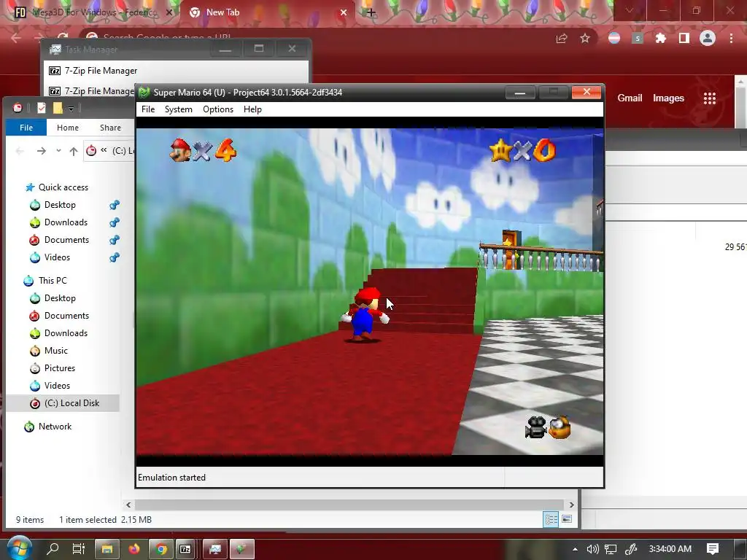Open Videos under Quick access

[57, 257]
